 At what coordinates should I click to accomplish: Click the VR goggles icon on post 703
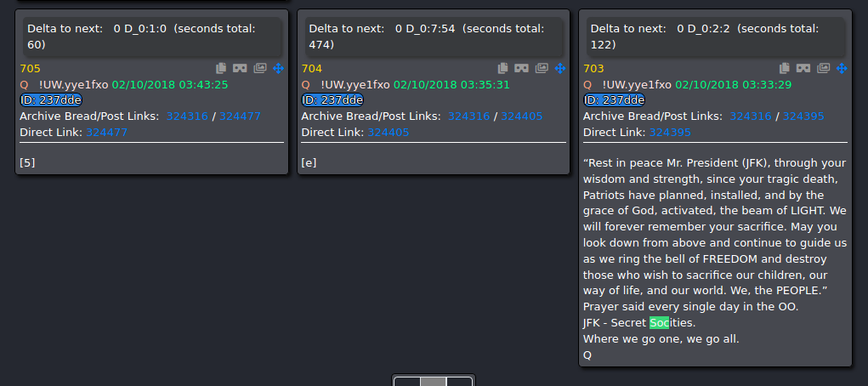803,68
